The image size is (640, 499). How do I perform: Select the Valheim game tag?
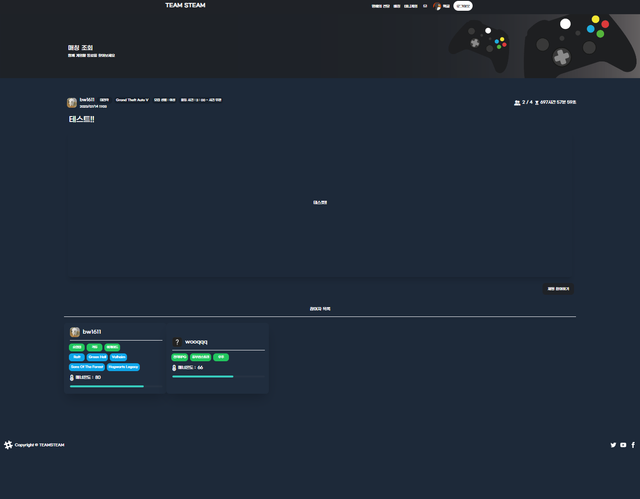coord(118,357)
